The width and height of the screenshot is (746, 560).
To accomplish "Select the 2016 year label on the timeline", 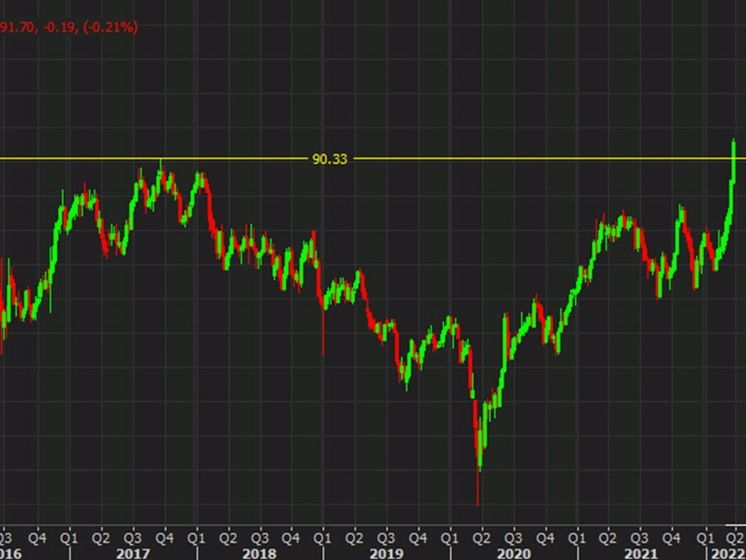I will click(x=11, y=553).
